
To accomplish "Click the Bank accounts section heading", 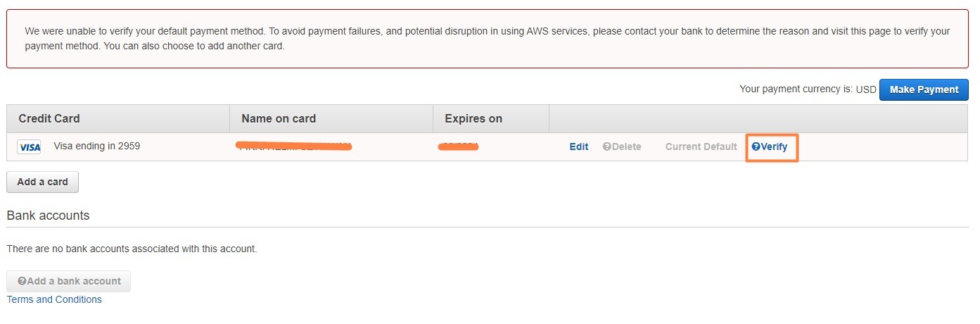I will (x=48, y=216).
